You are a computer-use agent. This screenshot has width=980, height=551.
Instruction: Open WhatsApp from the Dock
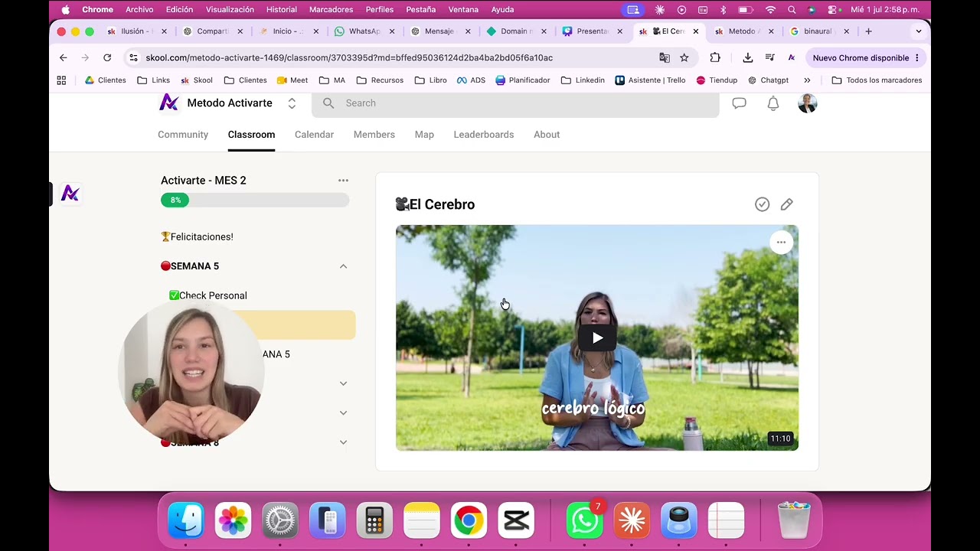click(584, 521)
